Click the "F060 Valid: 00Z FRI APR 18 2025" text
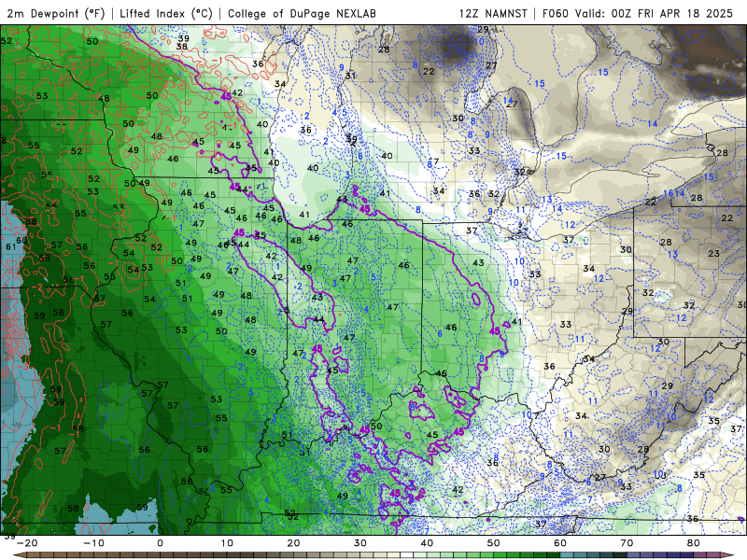This screenshot has height=560, width=747. click(x=638, y=13)
